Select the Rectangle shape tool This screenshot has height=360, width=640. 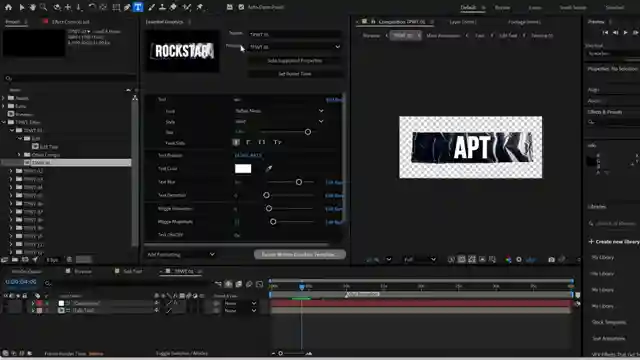[116, 7]
